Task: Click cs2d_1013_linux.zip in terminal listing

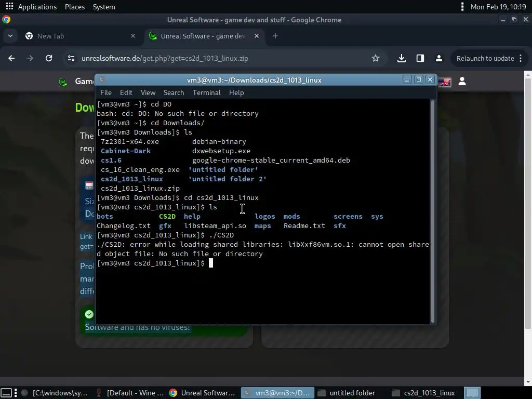Action: (x=140, y=188)
